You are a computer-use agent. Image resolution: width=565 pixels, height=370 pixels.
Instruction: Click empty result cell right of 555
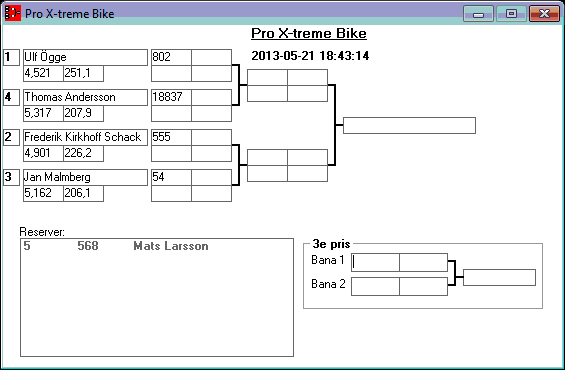(x=212, y=137)
